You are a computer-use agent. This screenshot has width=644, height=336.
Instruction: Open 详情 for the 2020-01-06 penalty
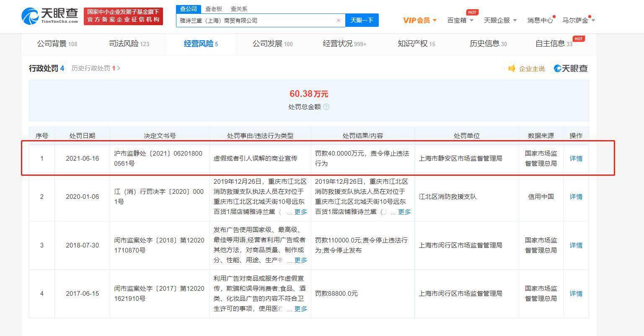click(x=576, y=197)
